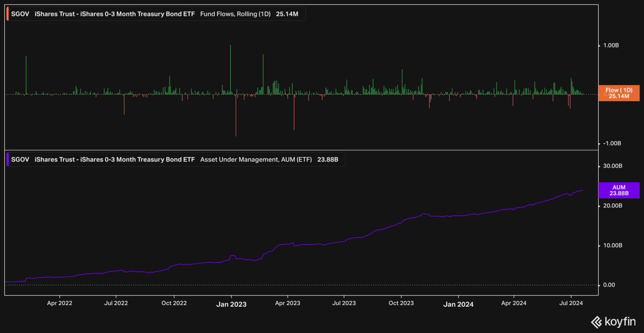Click the 30.00B AUM axis label
The height and width of the screenshot is (333, 644).
(613, 166)
